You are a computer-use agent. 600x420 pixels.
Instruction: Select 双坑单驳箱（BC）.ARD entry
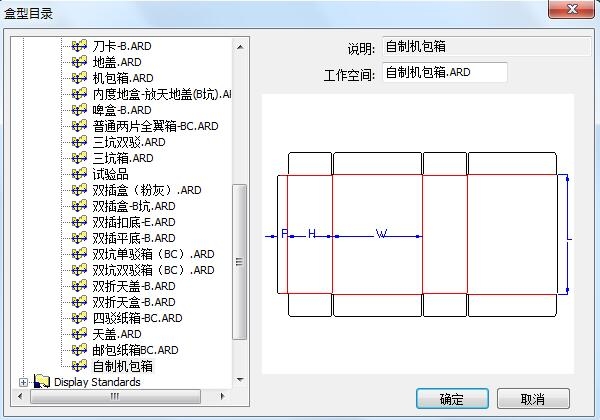[x=153, y=254]
